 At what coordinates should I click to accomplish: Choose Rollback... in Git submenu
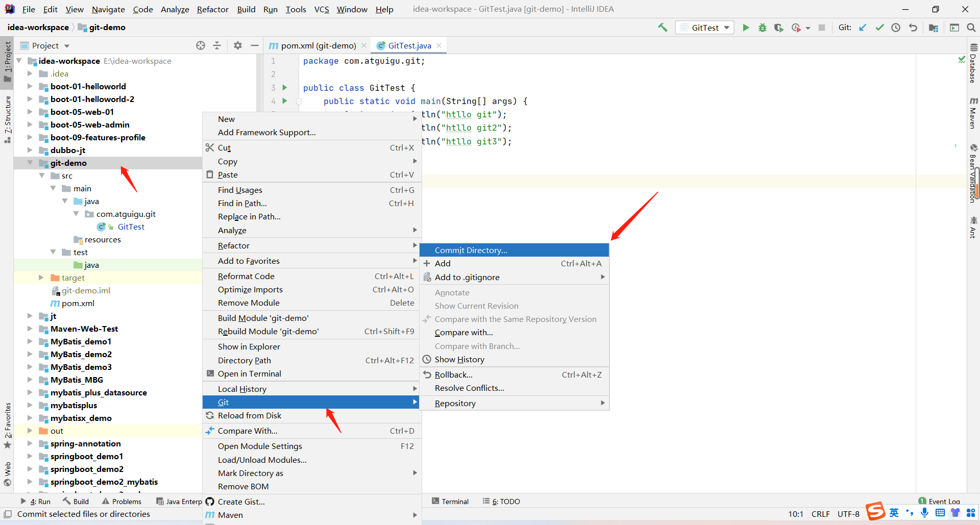pos(514,374)
